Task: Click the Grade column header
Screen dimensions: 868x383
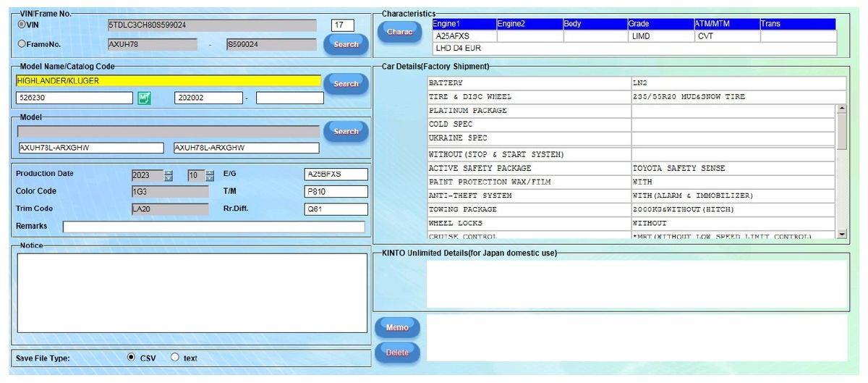Action: 661,24
